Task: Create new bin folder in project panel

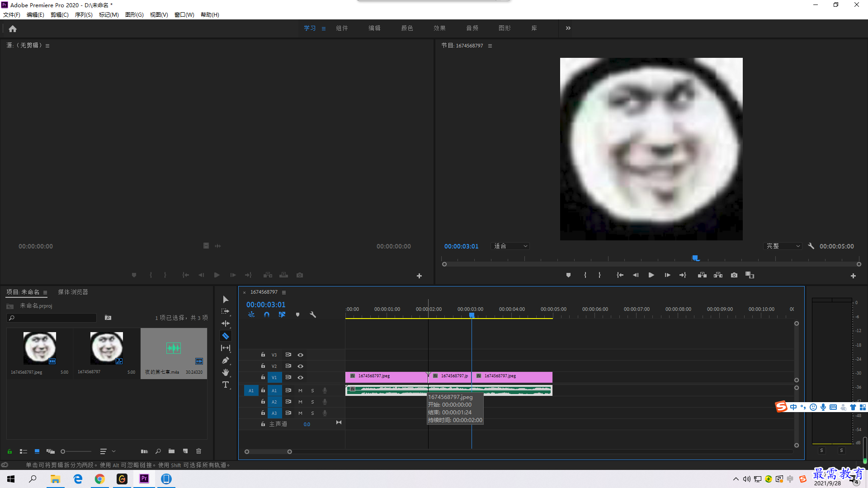Action: click(171, 451)
